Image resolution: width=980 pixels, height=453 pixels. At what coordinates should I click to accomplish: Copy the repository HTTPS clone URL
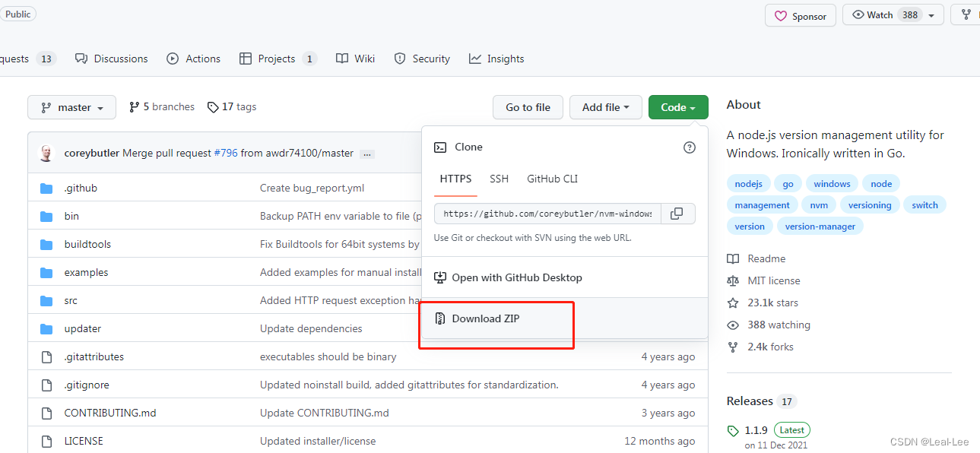click(677, 214)
